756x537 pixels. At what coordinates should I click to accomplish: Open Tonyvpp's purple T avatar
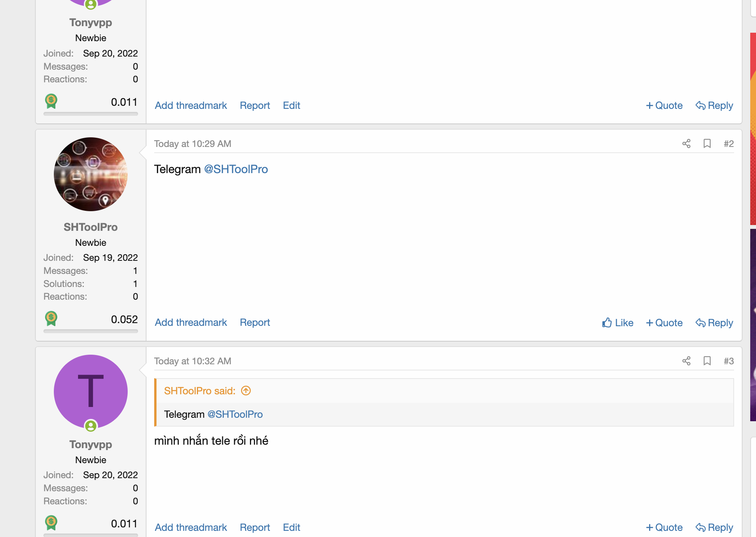tap(91, 392)
